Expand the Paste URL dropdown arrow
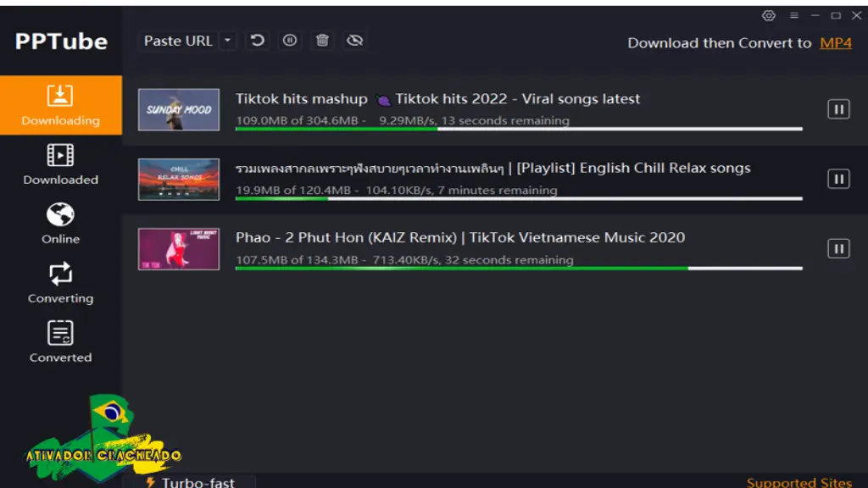This screenshot has height=488, width=868. coord(227,41)
